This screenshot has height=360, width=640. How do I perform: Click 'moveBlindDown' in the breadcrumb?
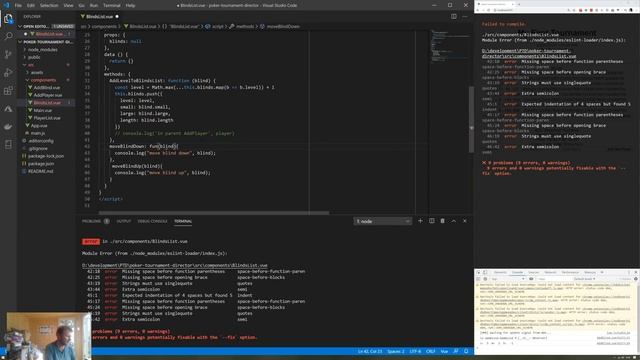(x=283, y=26)
